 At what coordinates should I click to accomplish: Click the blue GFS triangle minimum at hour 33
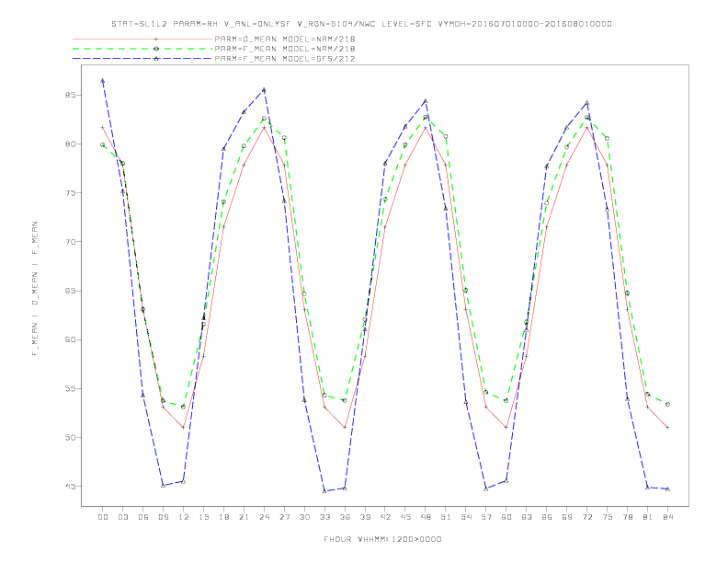click(324, 491)
